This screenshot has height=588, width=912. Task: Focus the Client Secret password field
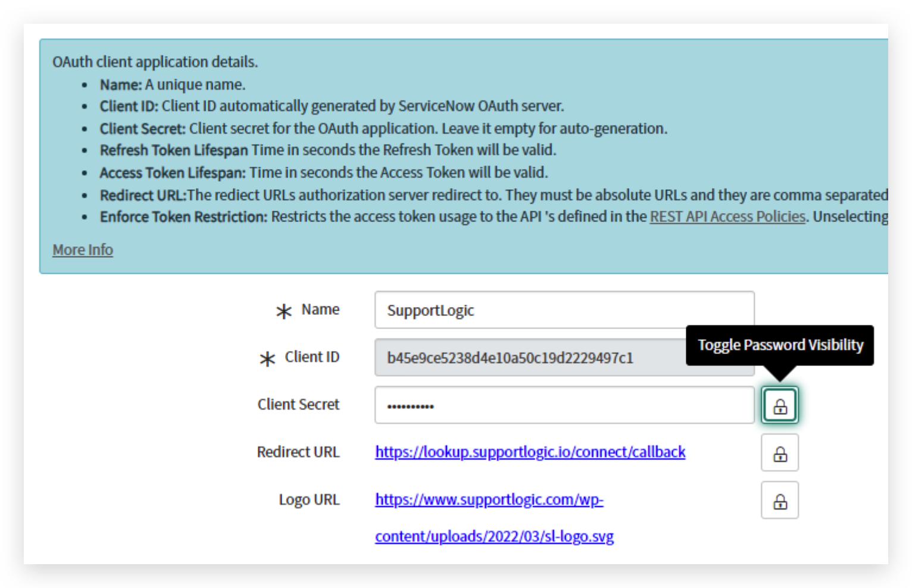point(564,405)
